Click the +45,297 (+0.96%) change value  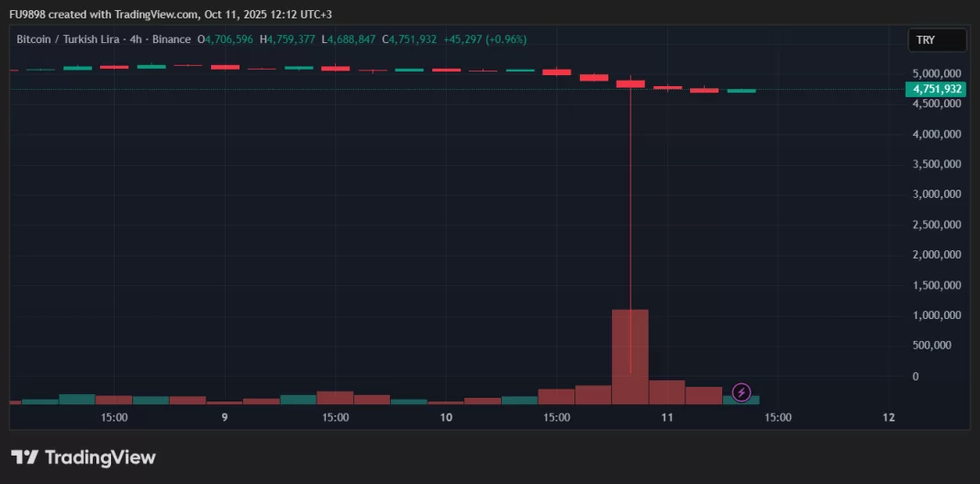coord(484,39)
